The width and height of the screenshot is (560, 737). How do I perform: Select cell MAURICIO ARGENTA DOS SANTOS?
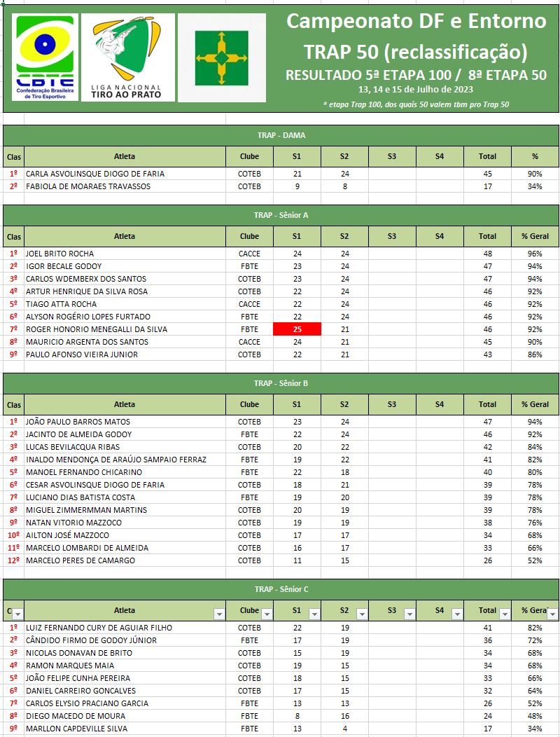[x=125, y=342]
